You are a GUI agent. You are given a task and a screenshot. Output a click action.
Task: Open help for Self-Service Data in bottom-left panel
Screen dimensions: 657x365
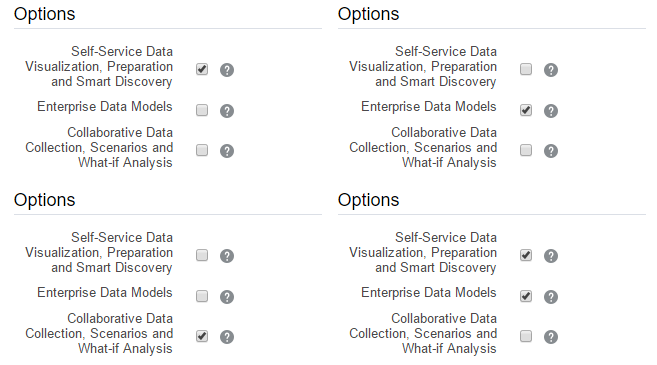[227, 256]
